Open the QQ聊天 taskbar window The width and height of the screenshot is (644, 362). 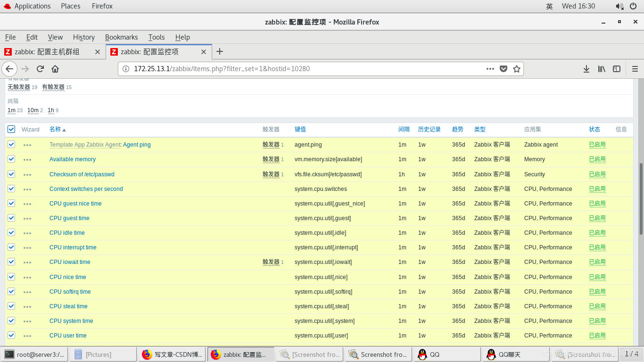[x=516, y=354]
